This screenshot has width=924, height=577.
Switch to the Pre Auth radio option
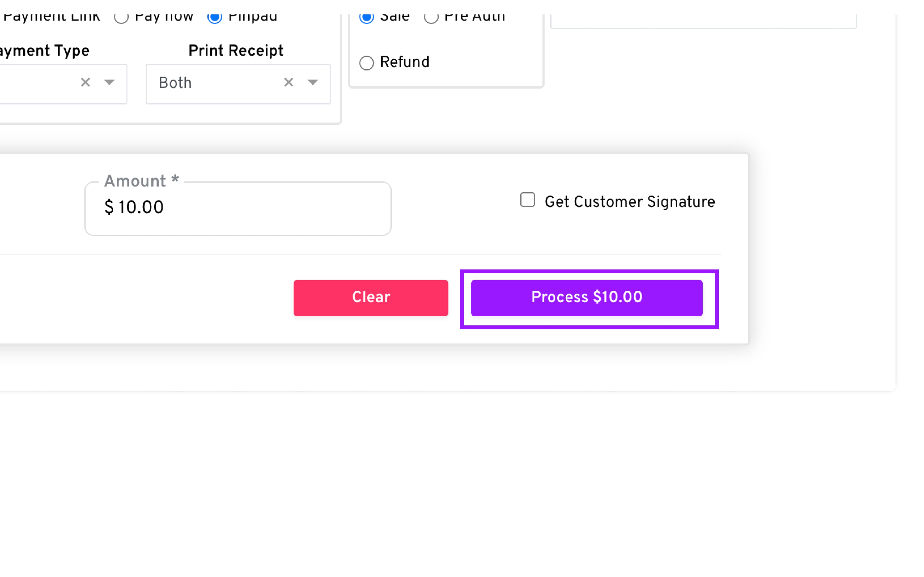431,18
